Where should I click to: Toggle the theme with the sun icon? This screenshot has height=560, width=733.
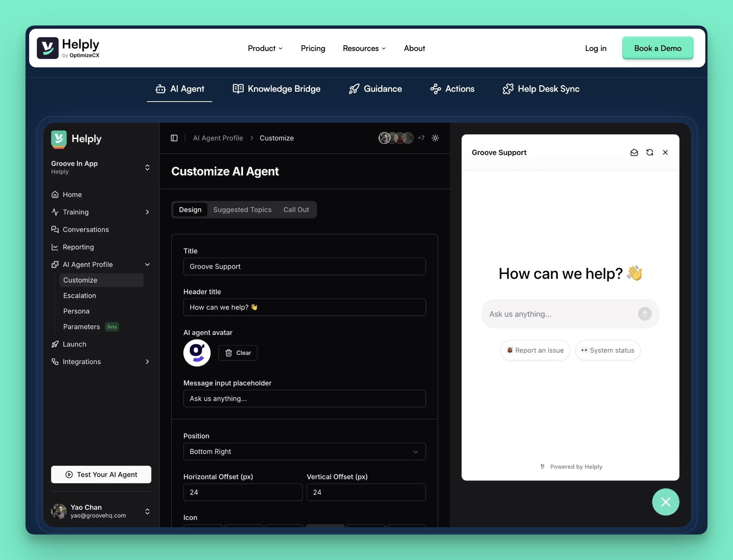435,138
